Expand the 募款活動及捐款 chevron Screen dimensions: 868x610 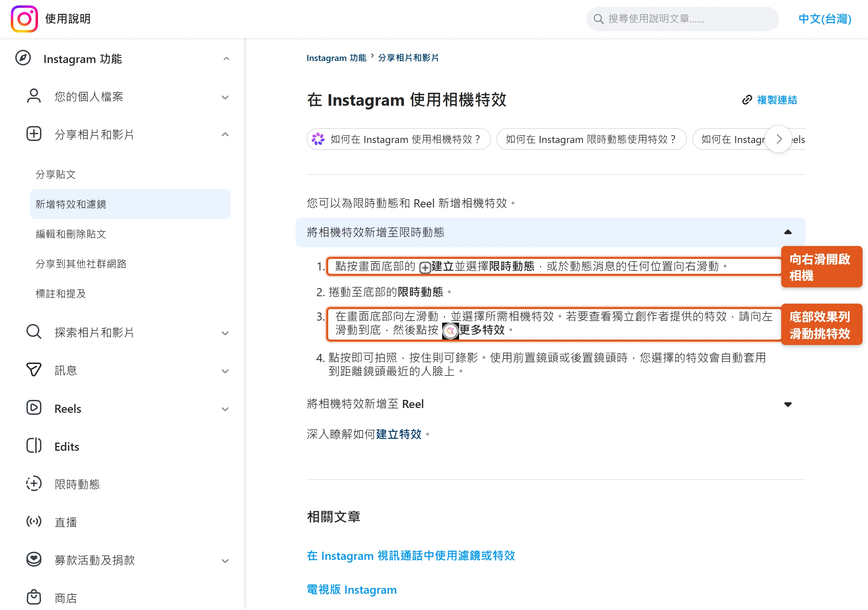pyautogui.click(x=225, y=561)
